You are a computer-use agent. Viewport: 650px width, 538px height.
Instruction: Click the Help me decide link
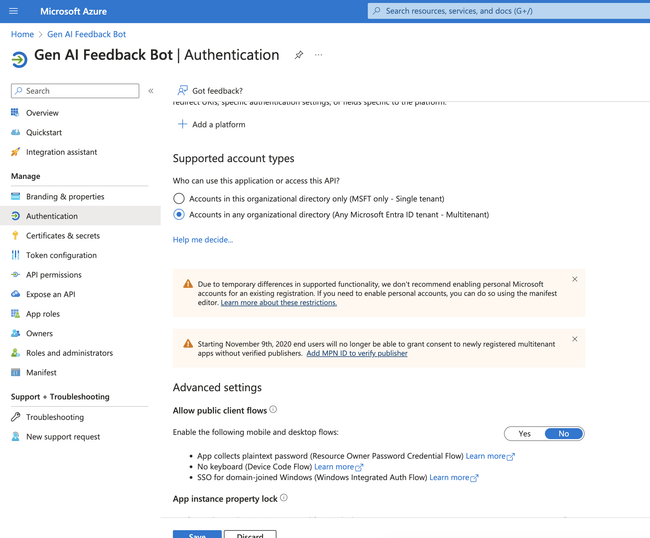(x=203, y=240)
